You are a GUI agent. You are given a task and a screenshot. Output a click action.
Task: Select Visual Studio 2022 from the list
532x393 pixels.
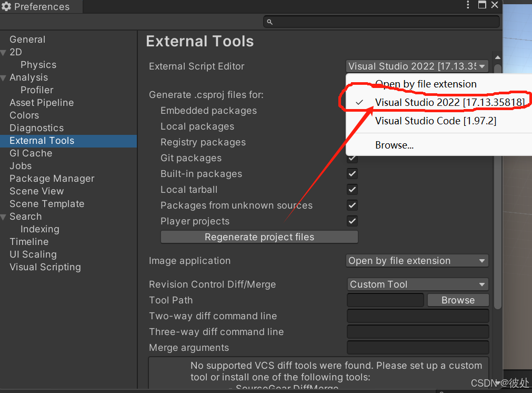point(450,102)
